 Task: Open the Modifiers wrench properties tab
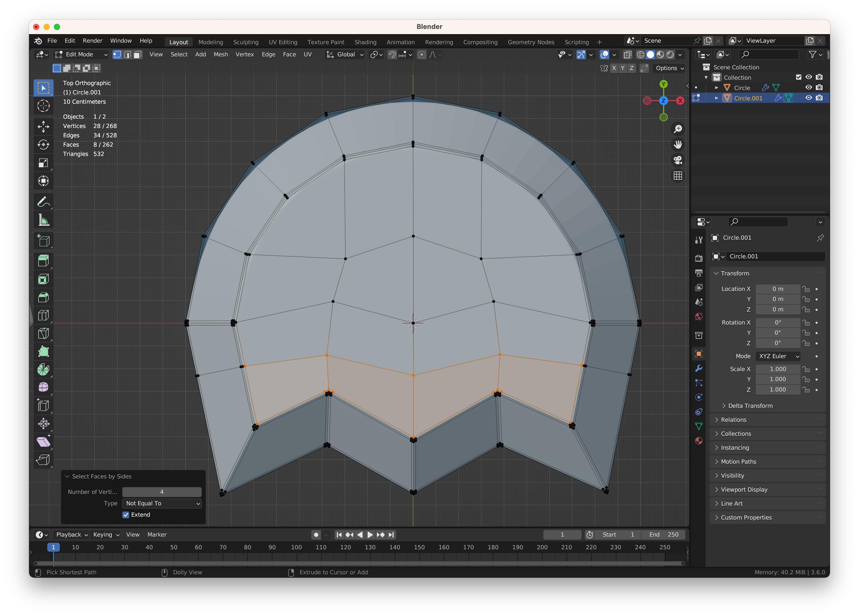click(699, 368)
